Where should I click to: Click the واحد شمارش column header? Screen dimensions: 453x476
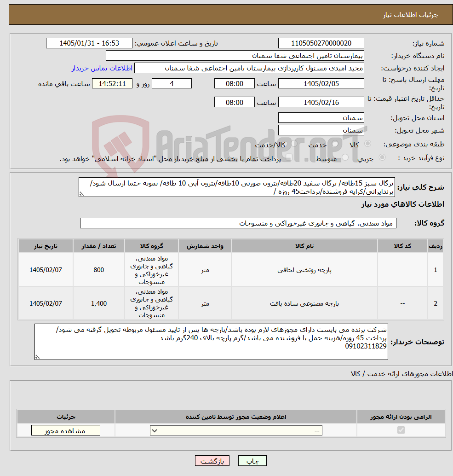(205, 246)
